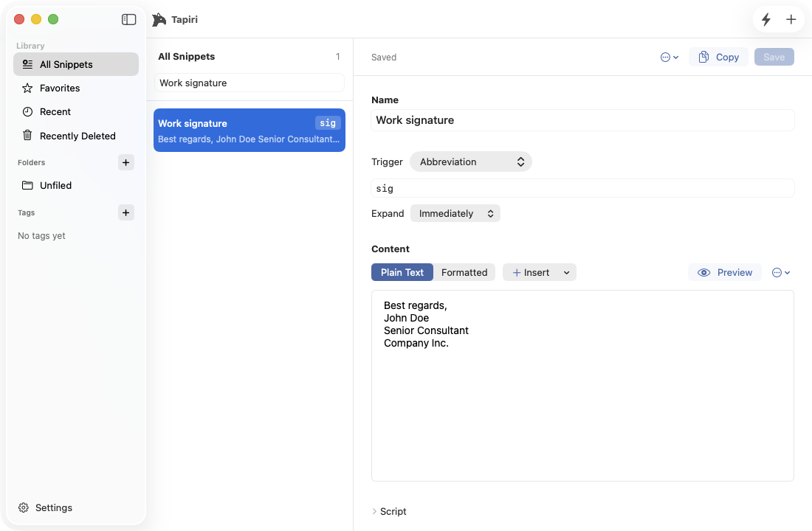Open Settings at the bottom of the sidebar
This screenshot has width=812, height=531.
pos(45,507)
